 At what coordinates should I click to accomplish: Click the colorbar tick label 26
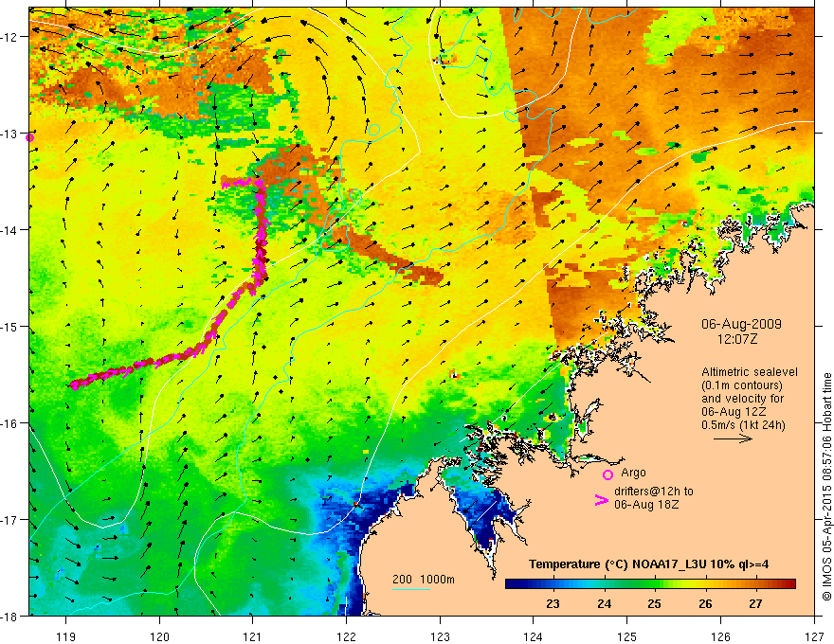click(x=705, y=603)
